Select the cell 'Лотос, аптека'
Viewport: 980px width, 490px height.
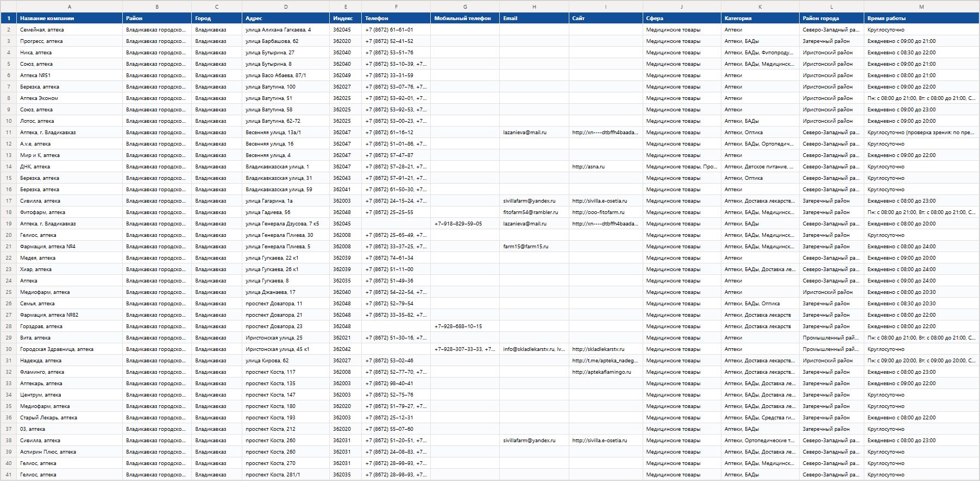pyautogui.click(x=70, y=121)
